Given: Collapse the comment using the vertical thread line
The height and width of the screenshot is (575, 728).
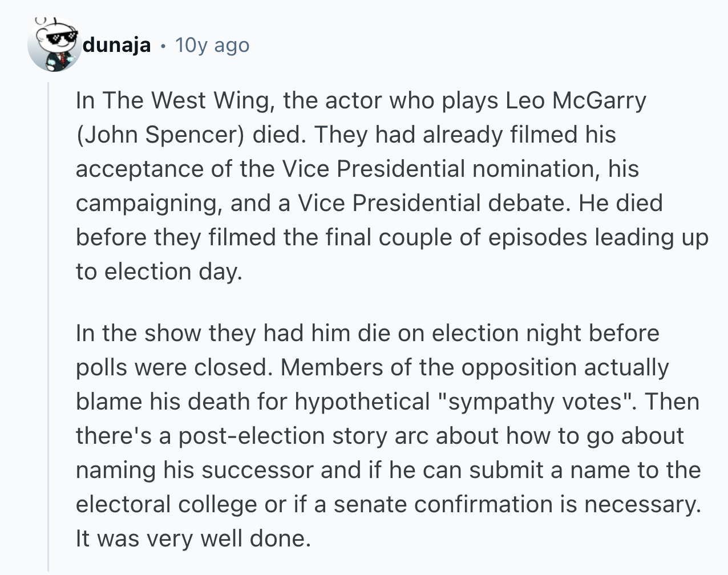Looking at the screenshot, I should click(48, 325).
